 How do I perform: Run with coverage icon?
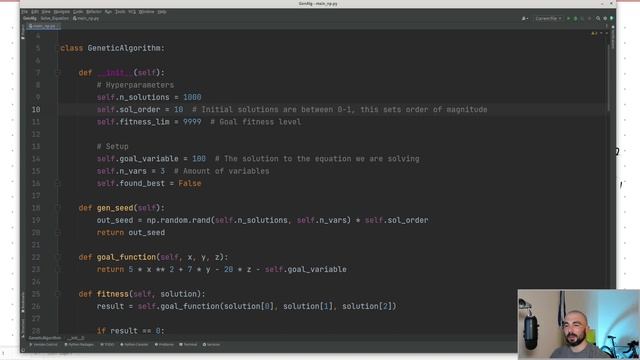click(582, 18)
